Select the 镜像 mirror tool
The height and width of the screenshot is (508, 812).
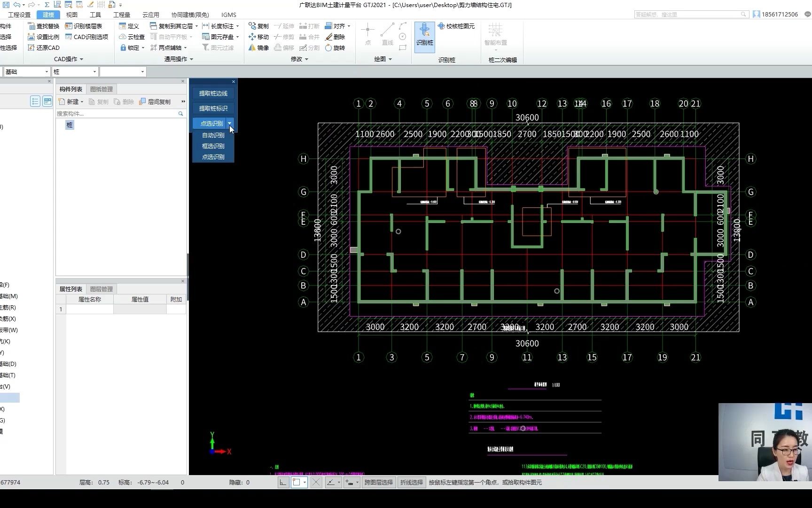tap(258, 48)
